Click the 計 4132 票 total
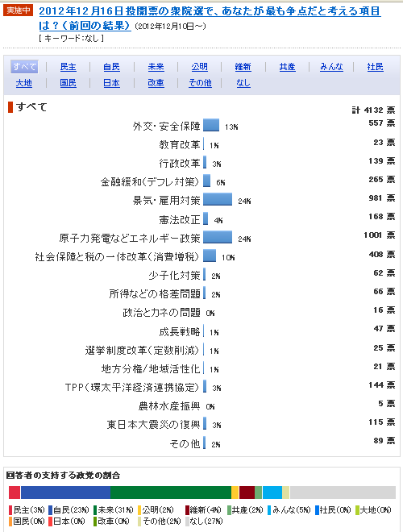This screenshot has height=532, width=403. [373, 110]
